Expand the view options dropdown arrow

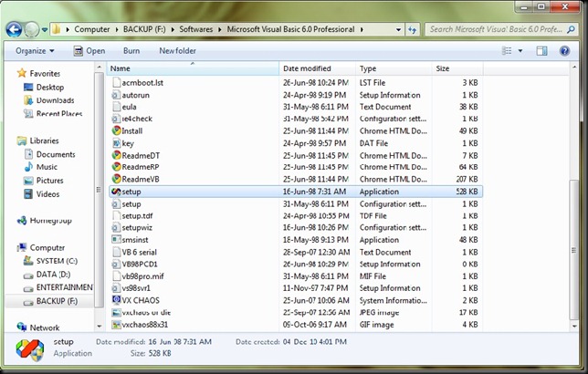pyautogui.click(x=520, y=50)
